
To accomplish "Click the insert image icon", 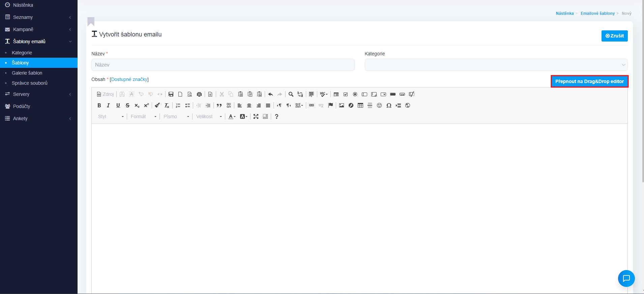I will point(342,105).
